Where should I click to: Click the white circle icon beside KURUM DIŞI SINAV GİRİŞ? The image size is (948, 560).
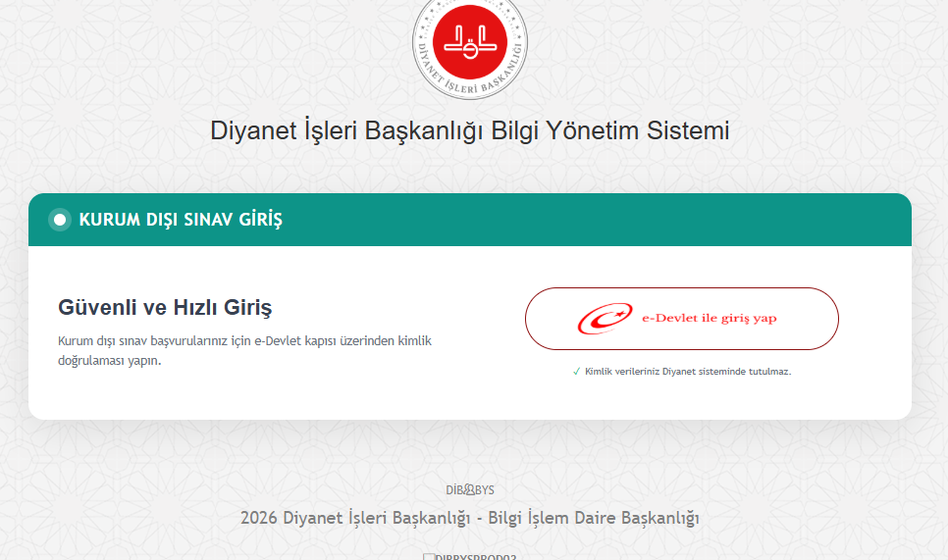click(60, 220)
